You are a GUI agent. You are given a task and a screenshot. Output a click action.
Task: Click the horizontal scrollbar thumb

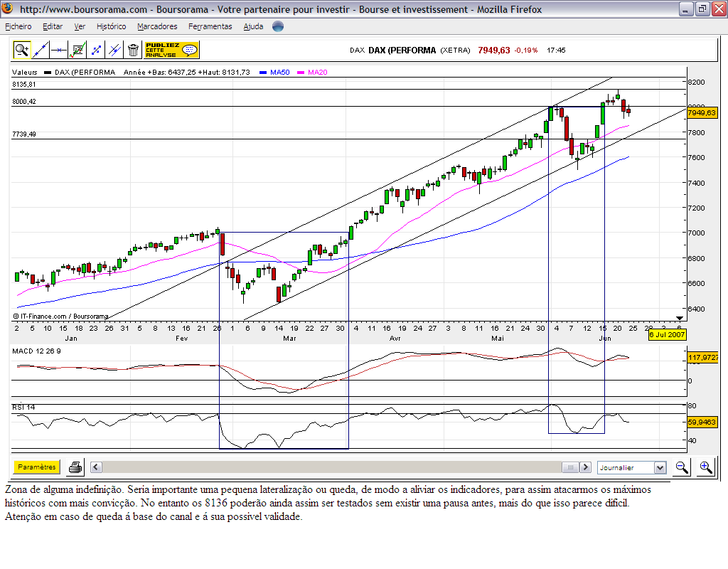click(x=570, y=467)
